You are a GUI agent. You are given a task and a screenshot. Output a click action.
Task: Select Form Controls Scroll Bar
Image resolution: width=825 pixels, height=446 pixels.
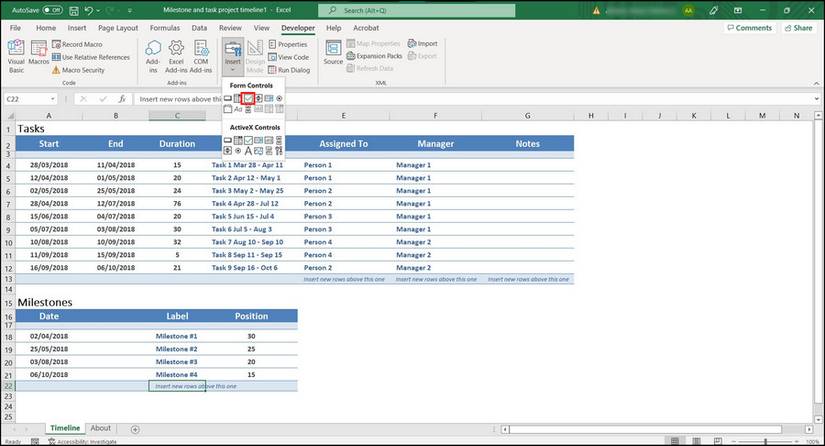[248, 109]
